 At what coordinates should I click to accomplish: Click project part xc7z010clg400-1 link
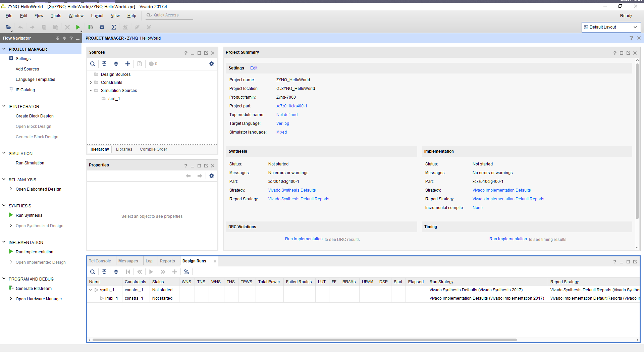[x=292, y=106]
